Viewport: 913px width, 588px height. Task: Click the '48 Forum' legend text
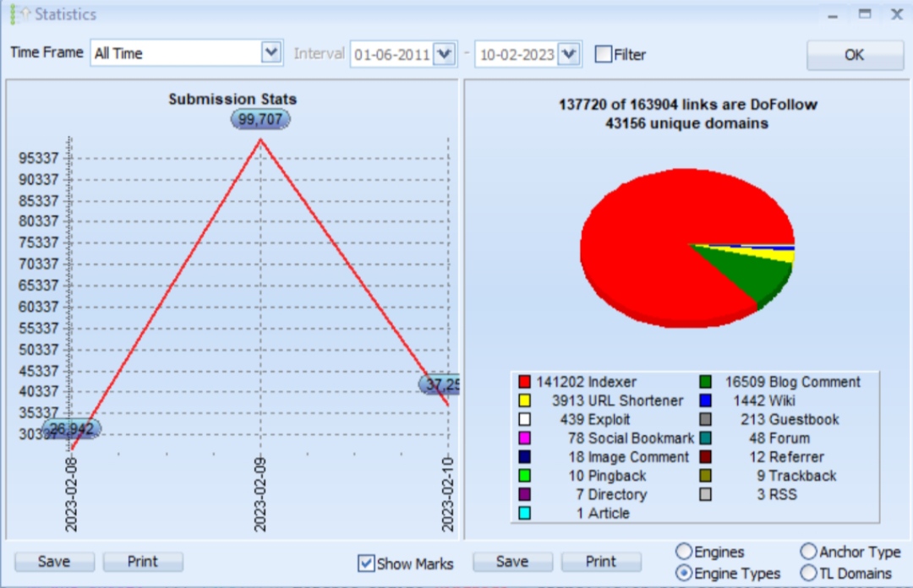point(779,438)
